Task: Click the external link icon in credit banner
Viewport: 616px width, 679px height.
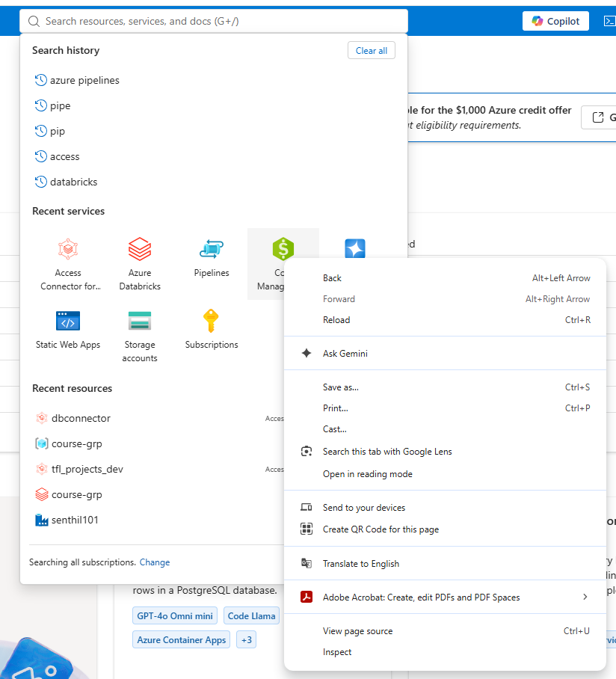Action: pos(598,117)
